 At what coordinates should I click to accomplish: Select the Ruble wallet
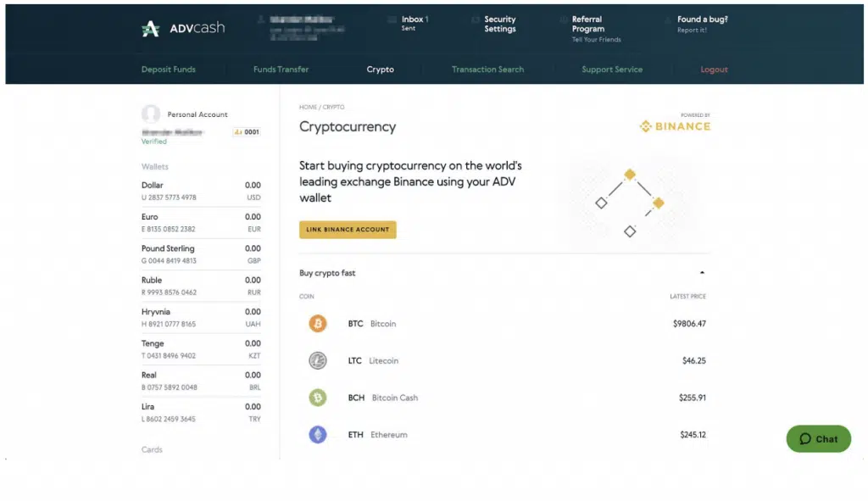click(201, 286)
